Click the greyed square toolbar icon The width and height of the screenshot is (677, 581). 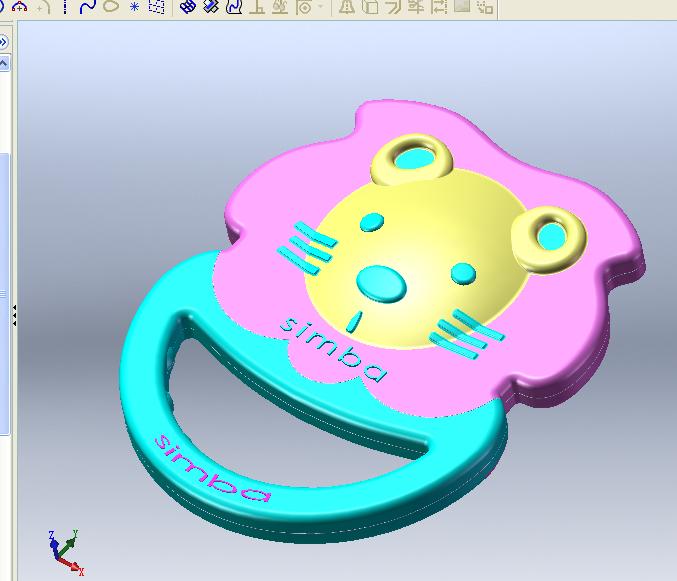(462, 6)
